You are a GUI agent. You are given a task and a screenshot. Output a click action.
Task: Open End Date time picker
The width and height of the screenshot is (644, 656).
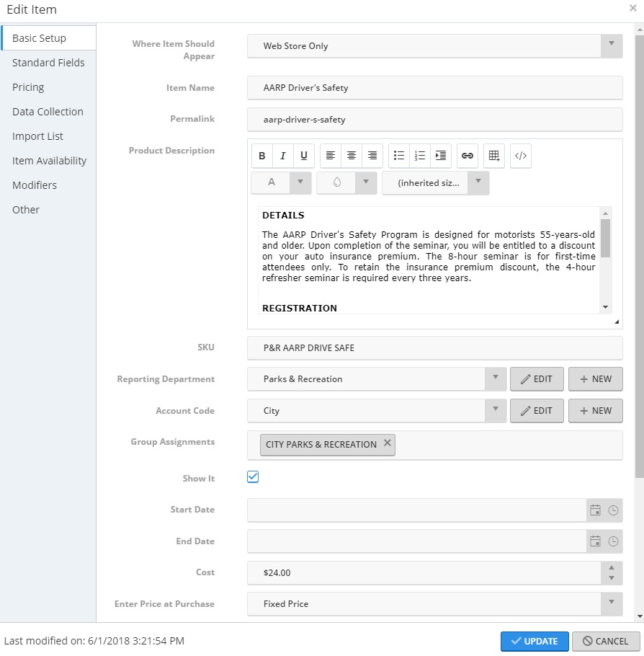[x=613, y=541]
